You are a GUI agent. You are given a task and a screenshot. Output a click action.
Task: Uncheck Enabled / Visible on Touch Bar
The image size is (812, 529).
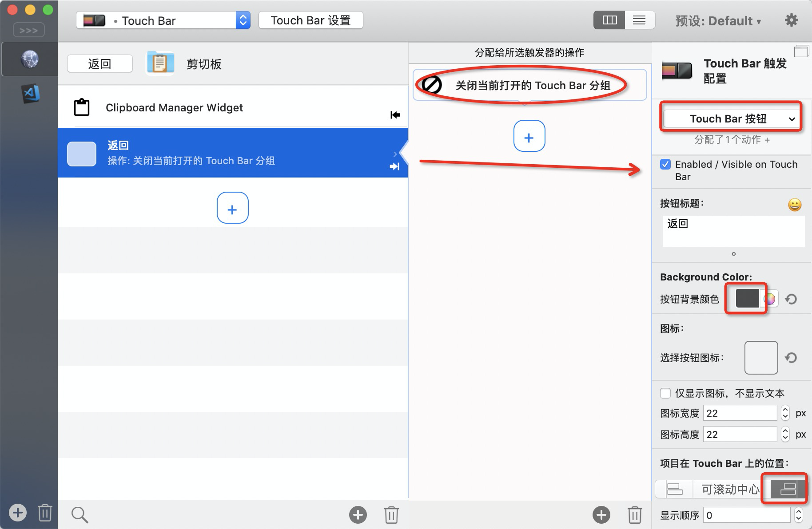pyautogui.click(x=665, y=164)
